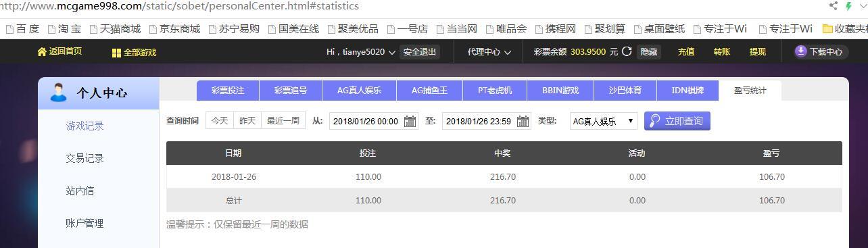Screen dimensions: 868x248
Task: Click the home icon beside 返回首页
Action: 42,52
